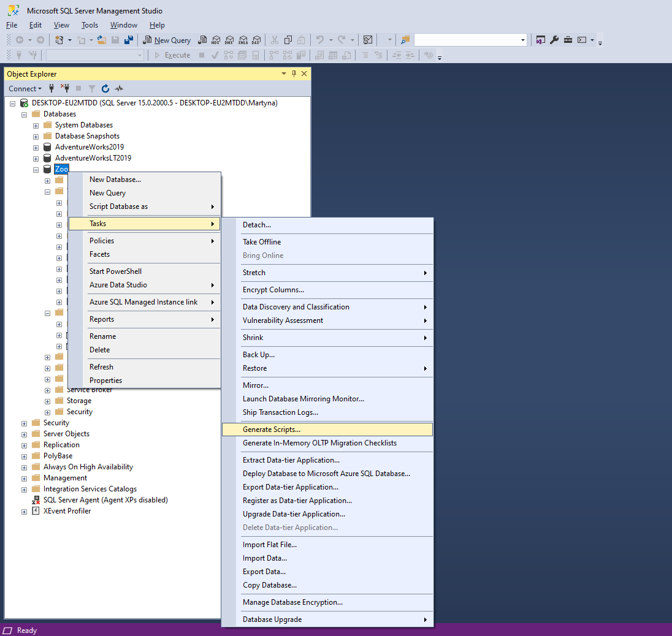The image size is (672, 636).
Task: Choose Script Database as submenu
Action: (x=145, y=206)
